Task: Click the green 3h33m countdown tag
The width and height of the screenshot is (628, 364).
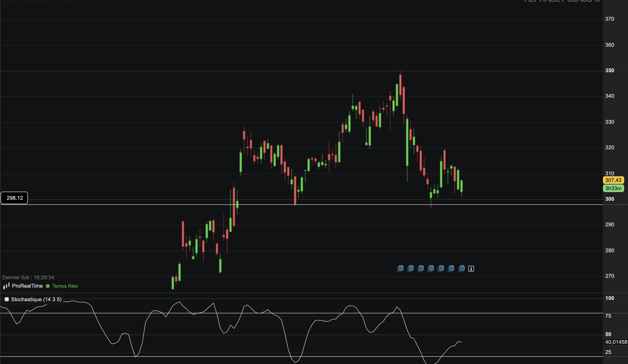Action: (x=613, y=188)
